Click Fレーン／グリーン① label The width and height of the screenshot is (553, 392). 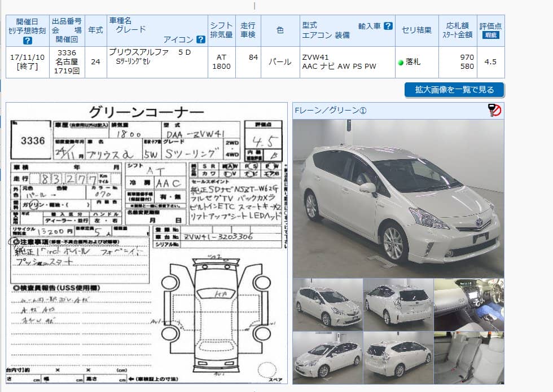coord(331,111)
